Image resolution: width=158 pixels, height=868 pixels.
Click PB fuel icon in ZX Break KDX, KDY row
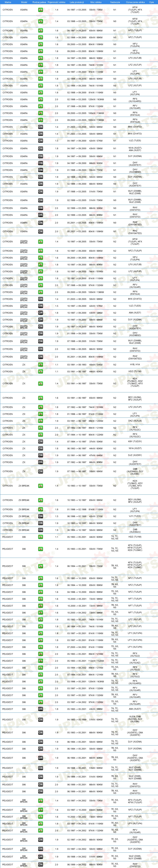click(40, 486)
